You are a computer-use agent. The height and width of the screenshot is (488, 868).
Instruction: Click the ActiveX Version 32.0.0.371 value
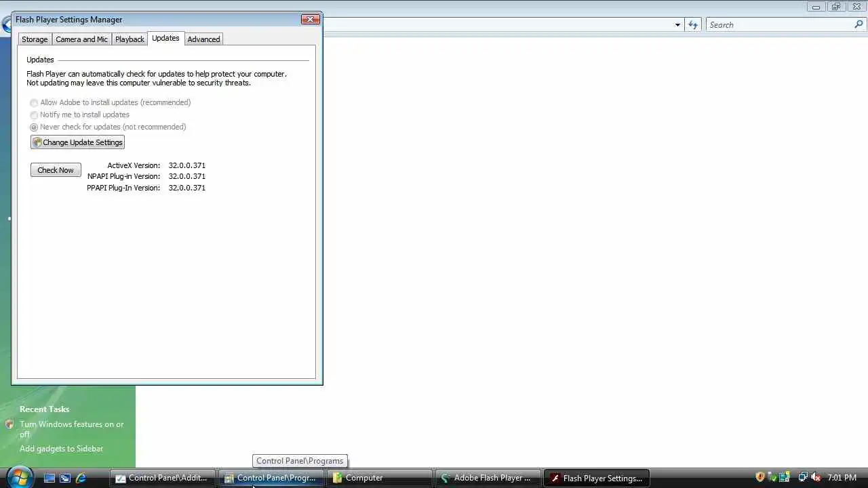186,165
